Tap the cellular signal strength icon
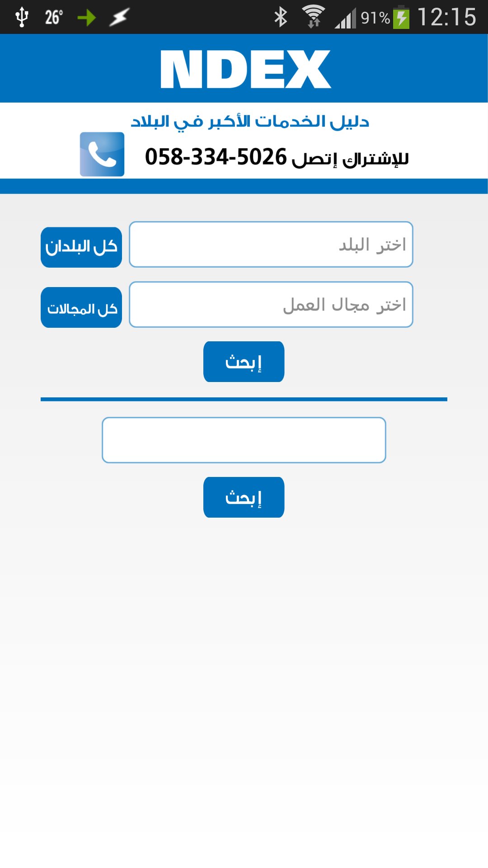The height and width of the screenshot is (868, 488). 345,18
